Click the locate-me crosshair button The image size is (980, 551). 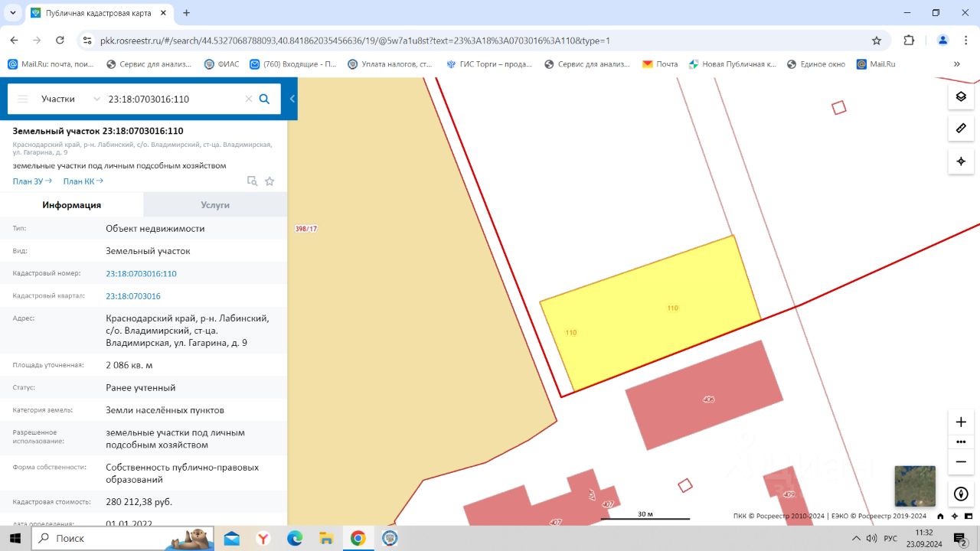(x=961, y=161)
